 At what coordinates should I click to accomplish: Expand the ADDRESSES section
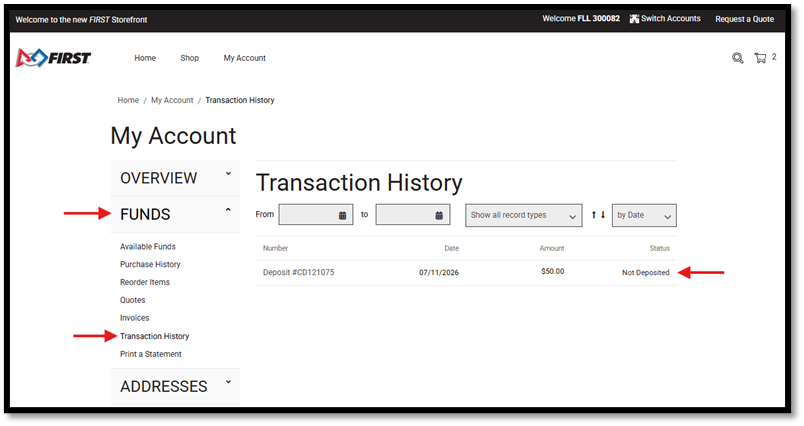175,386
